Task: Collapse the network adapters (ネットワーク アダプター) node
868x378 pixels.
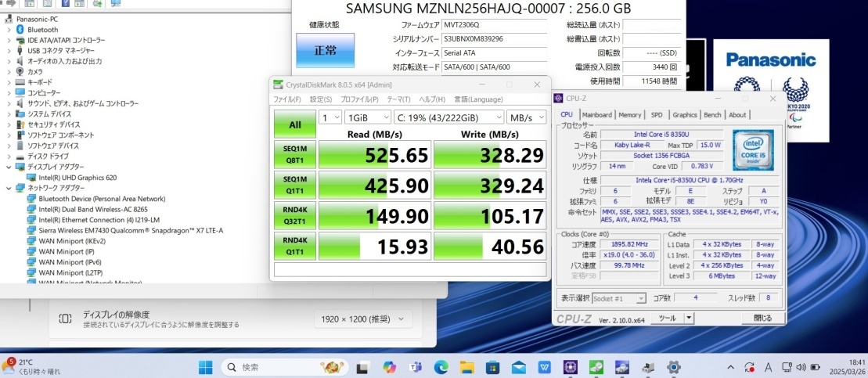Action: 9,188
